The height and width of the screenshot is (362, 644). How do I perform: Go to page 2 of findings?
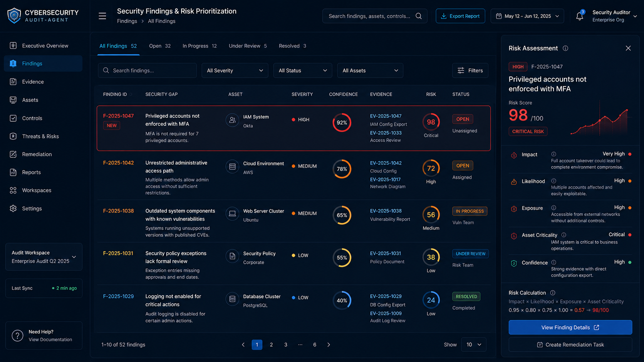[x=271, y=345]
